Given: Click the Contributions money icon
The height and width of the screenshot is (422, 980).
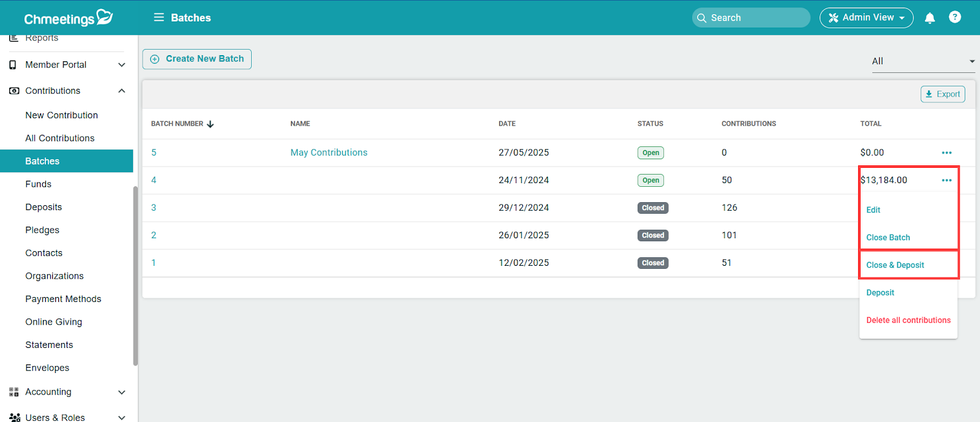Looking at the screenshot, I should (x=14, y=91).
